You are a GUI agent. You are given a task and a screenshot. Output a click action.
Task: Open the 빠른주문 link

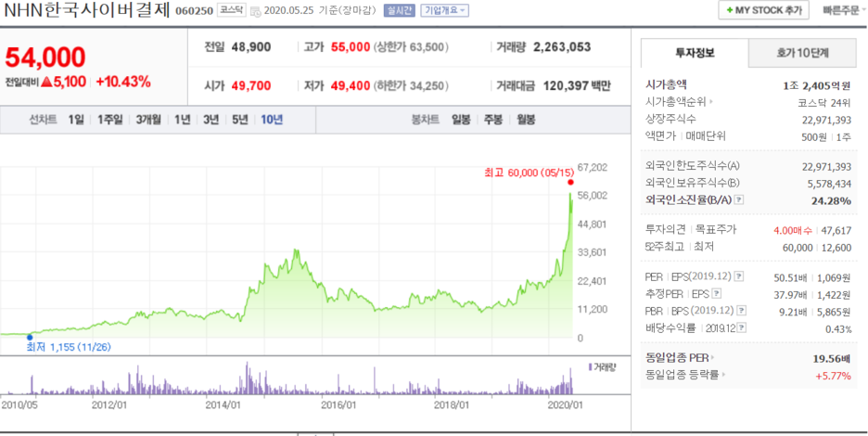[843, 10]
